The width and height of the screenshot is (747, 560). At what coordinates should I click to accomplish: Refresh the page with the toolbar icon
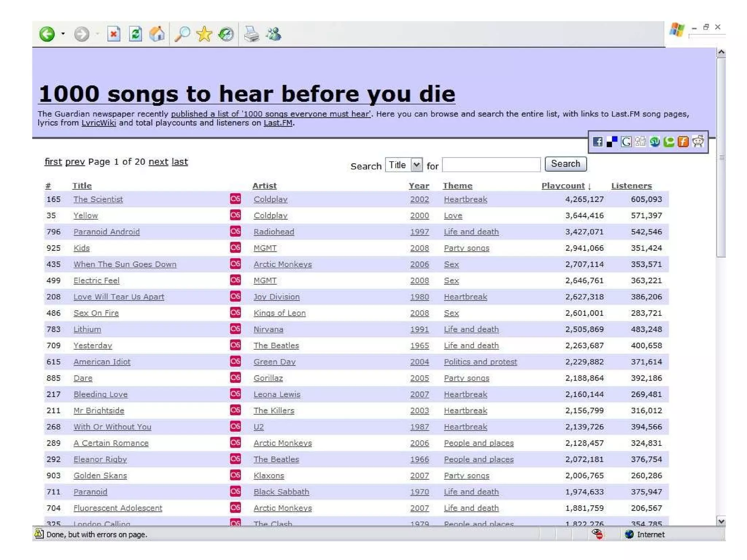coord(135,34)
